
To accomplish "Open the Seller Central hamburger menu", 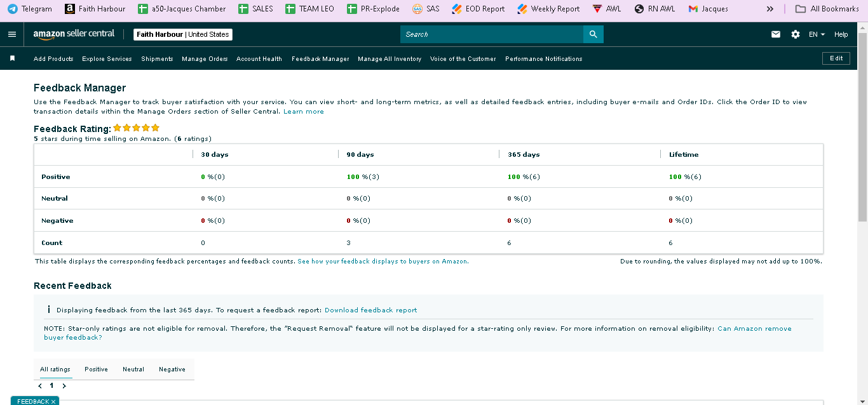I will pos(12,34).
